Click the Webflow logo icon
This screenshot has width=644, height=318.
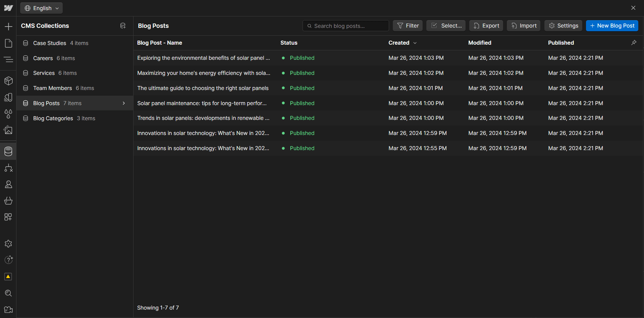[8, 8]
